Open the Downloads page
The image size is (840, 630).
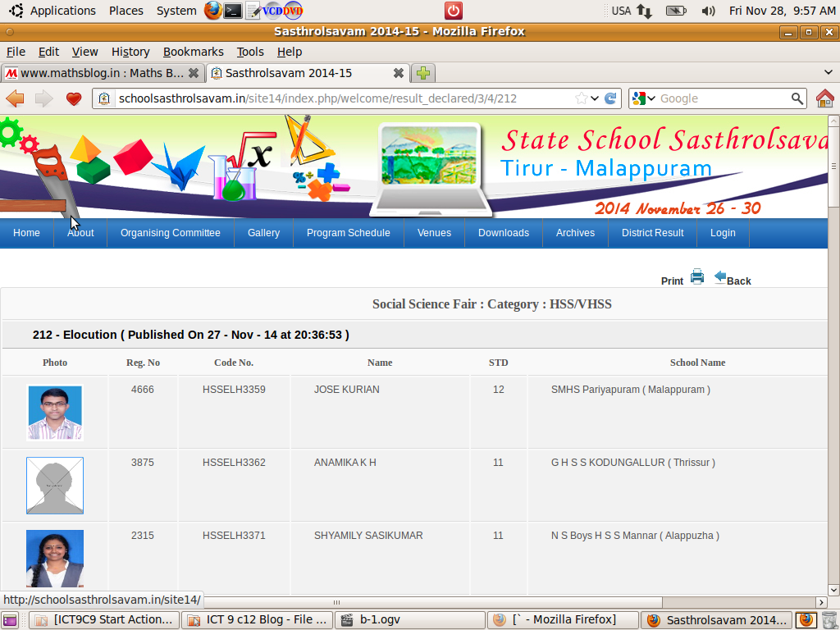coord(504,233)
